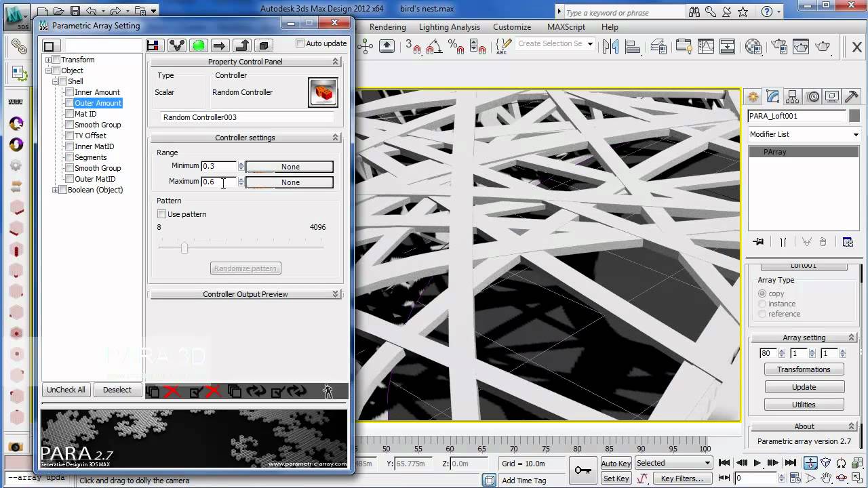Click the Utilities button in Array setting

pos(804,405)
